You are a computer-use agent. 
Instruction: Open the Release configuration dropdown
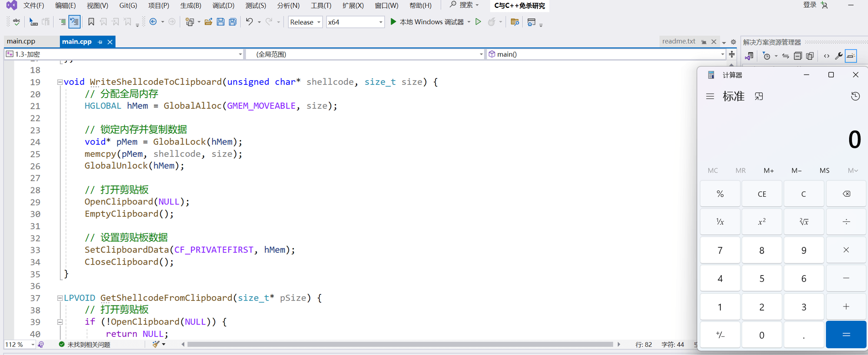tap(305, 22)
